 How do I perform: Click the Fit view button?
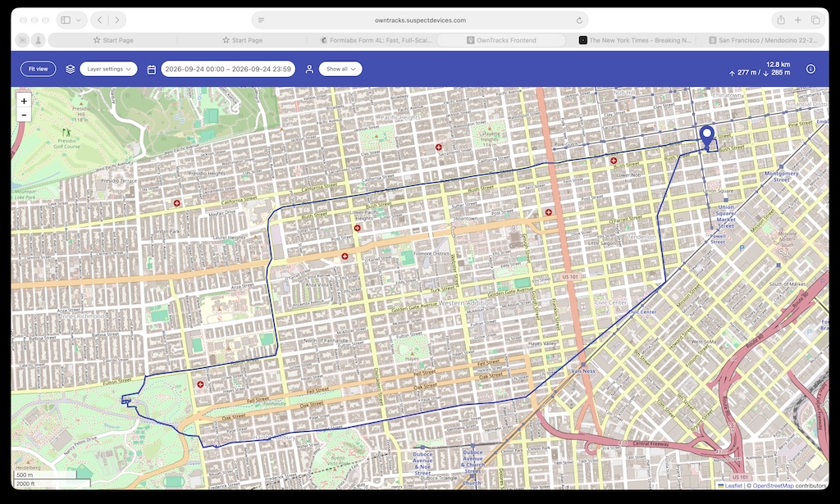38,69
